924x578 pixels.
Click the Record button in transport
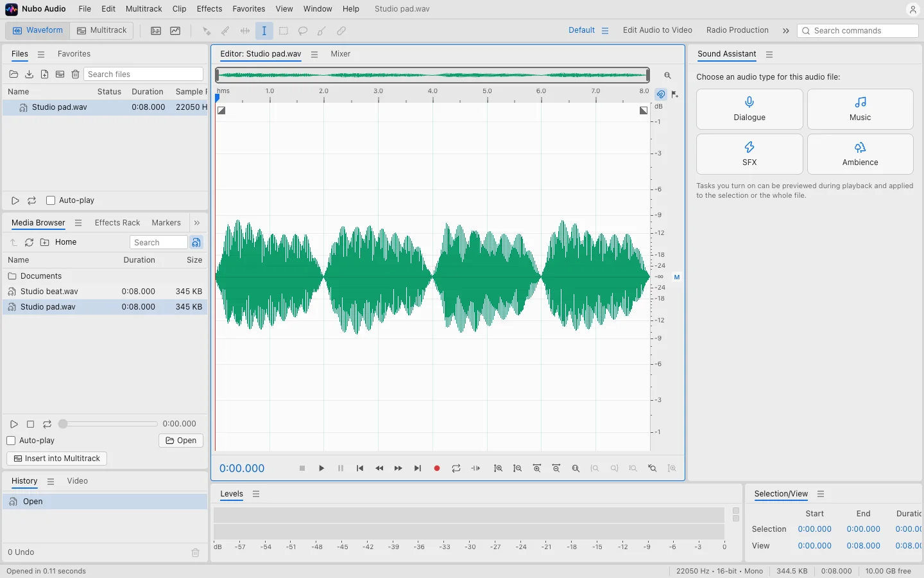[437, 468]
